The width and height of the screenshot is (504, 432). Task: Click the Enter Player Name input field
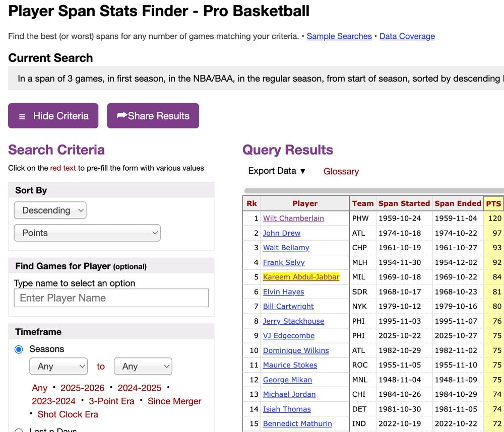coord(111,298)
